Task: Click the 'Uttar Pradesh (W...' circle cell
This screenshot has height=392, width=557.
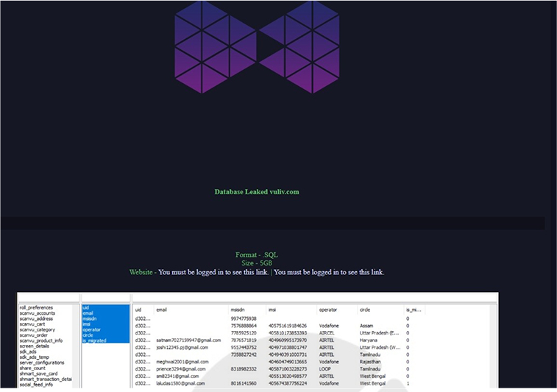Action: 380,347
